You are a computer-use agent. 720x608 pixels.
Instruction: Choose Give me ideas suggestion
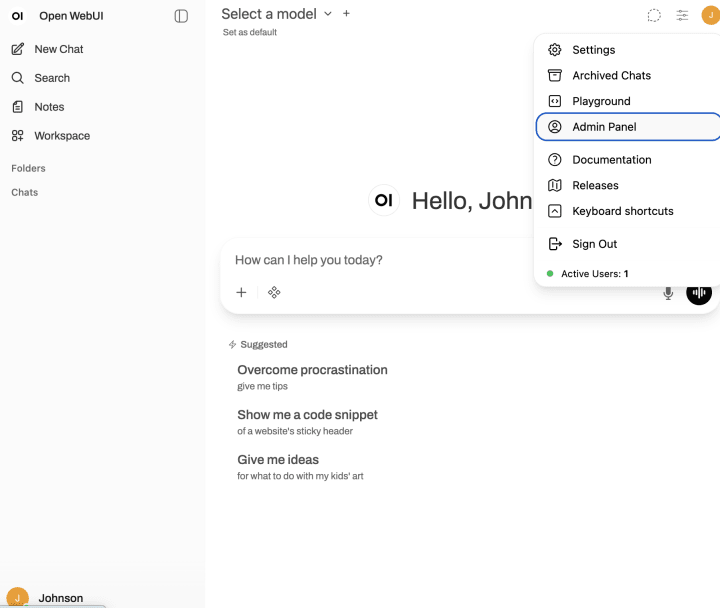point(300,467)
